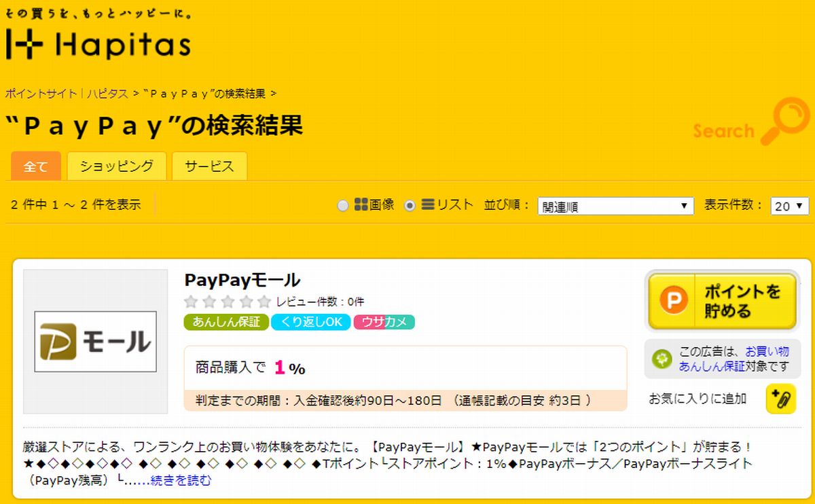Viewport: 815px width, 504px height.
Task: Open the PayPayモール logo thumbnail
Action: [96, 342]
